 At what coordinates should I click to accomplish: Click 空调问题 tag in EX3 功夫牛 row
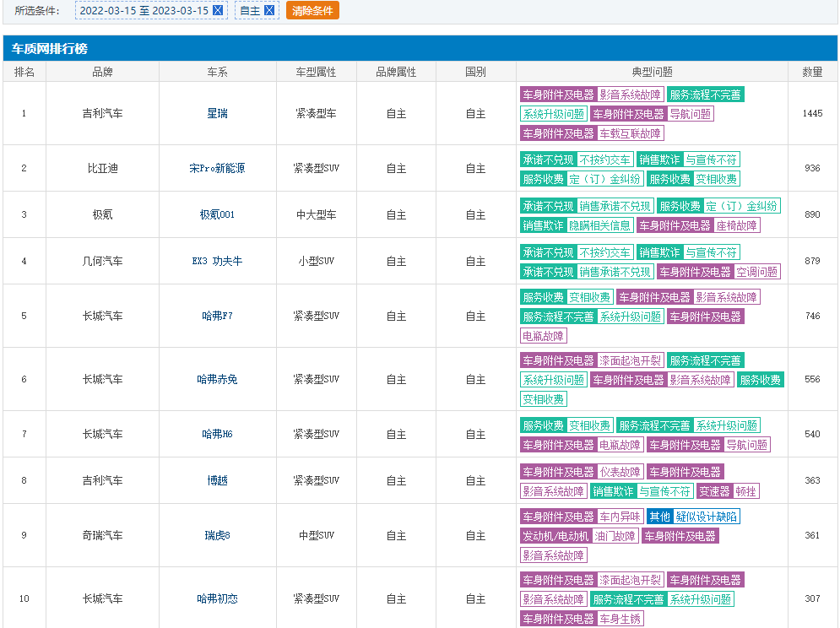point(756,272)
